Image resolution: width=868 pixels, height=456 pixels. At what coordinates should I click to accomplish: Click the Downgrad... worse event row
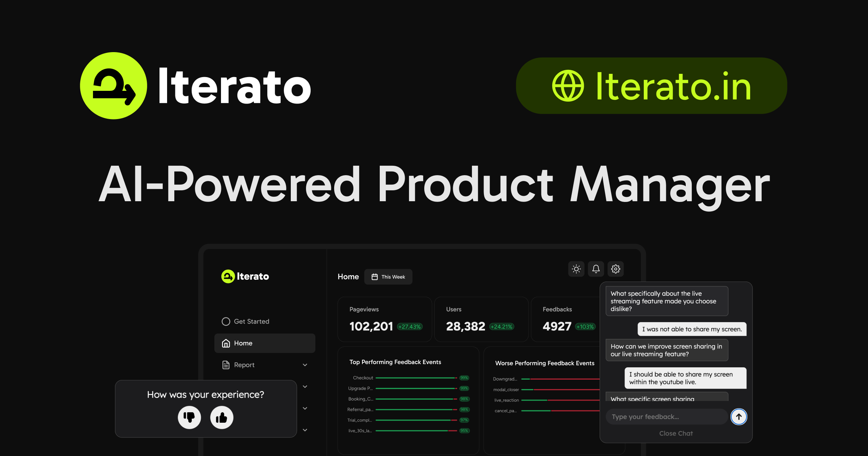[546, 379]
